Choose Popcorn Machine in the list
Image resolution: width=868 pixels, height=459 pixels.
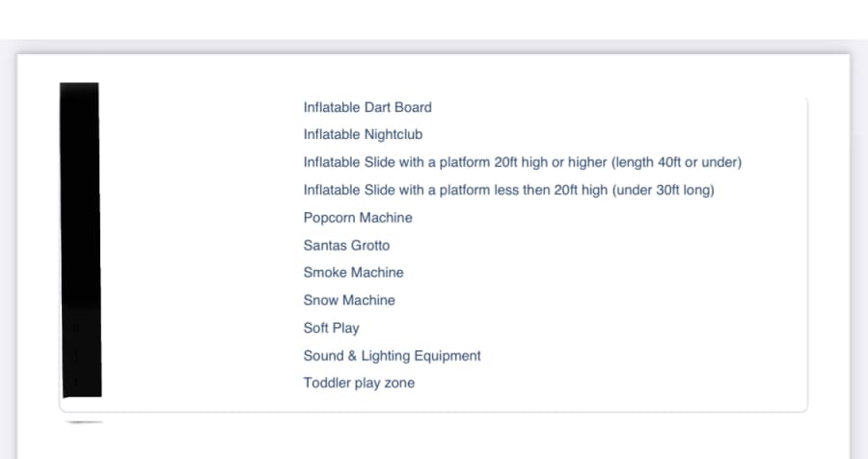358,218
